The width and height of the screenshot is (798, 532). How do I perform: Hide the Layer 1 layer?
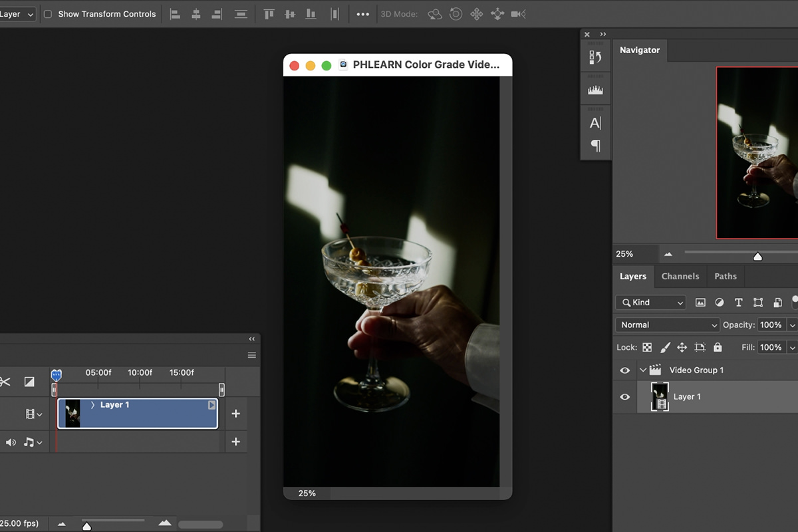pos(625,396)
